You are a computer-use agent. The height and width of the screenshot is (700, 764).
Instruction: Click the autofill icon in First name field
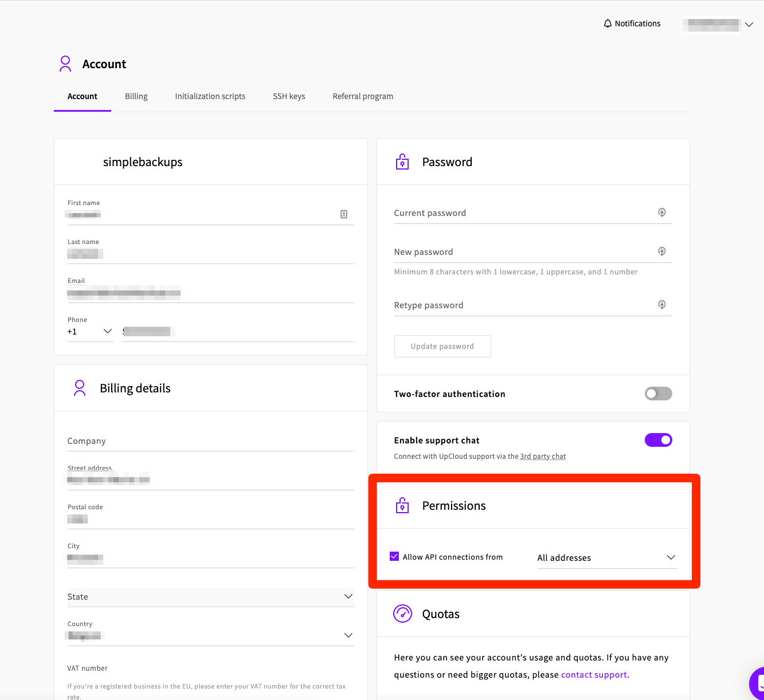pyautogui.click(x=344, y=214)
